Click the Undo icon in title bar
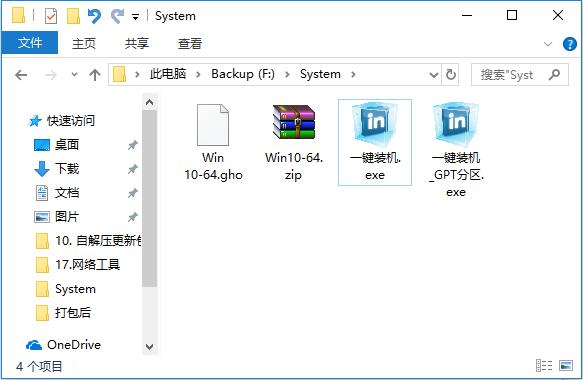This screenshot has width=583, height=380. point(94,16)
